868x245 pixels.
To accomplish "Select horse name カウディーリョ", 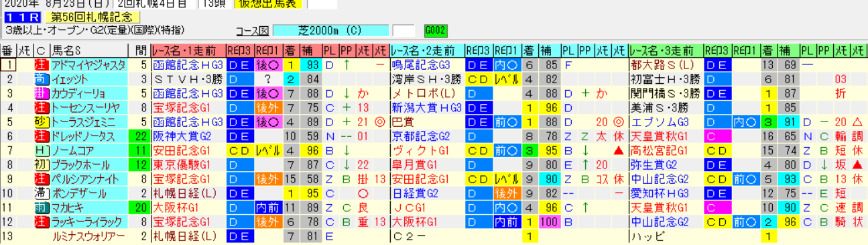I will coord(89,93).
